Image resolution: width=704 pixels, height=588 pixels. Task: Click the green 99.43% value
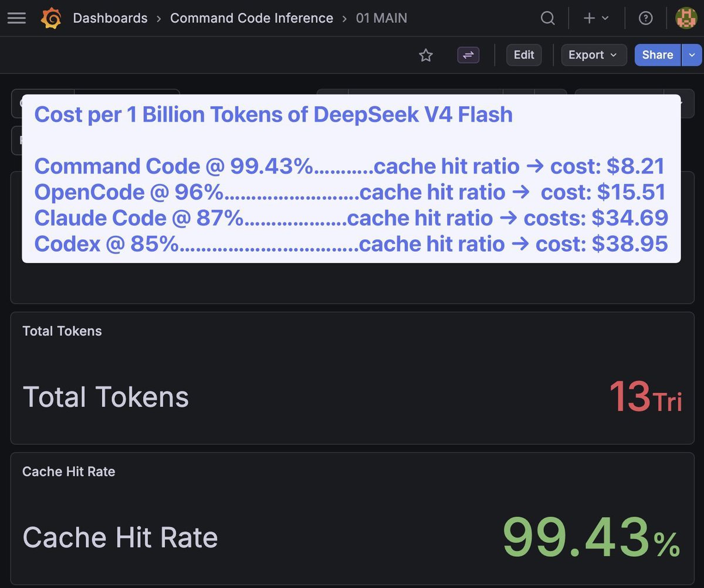[x=591, y=537]
